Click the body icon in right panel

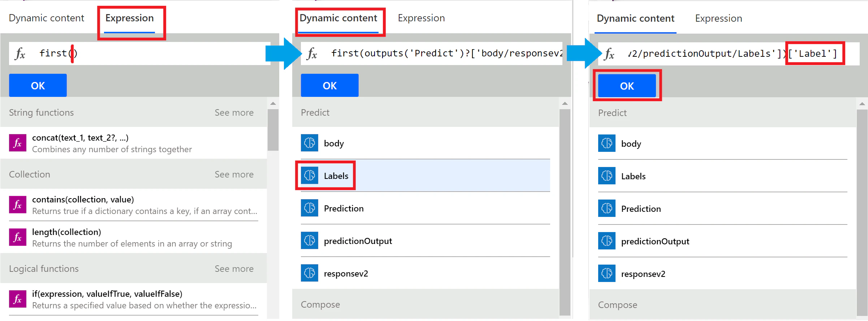(607, 143)
